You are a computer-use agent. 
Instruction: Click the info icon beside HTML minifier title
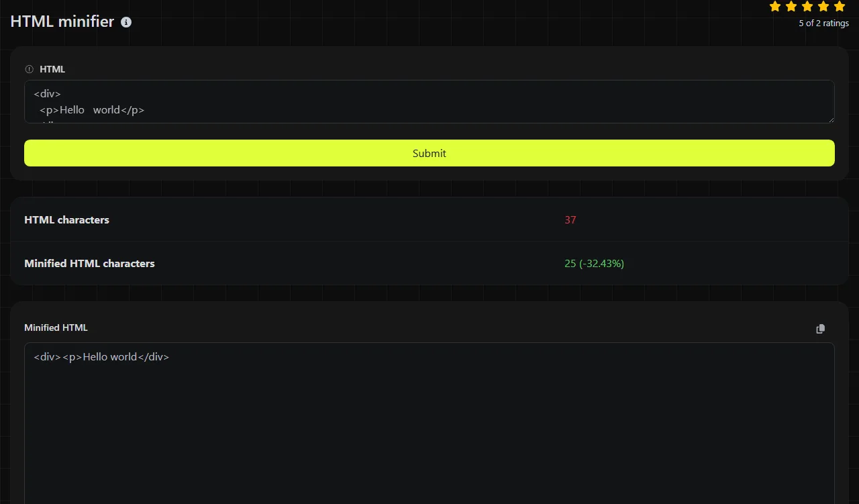coord(126,22)
